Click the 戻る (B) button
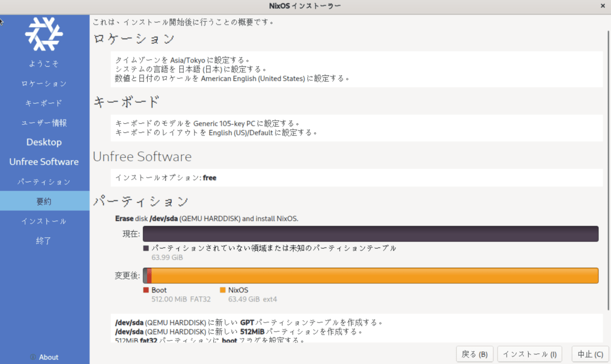This screenshot has width=611, height=364. 475,354
